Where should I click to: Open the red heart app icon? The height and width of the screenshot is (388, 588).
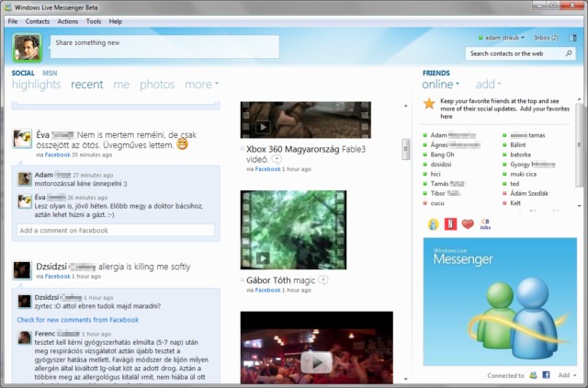pyautogui.click(x=468, y=224)
